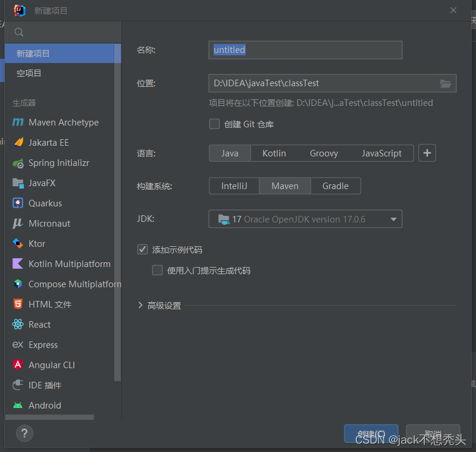
Task: Select the HTML 文件 generator label
Action: click(50, 305)
